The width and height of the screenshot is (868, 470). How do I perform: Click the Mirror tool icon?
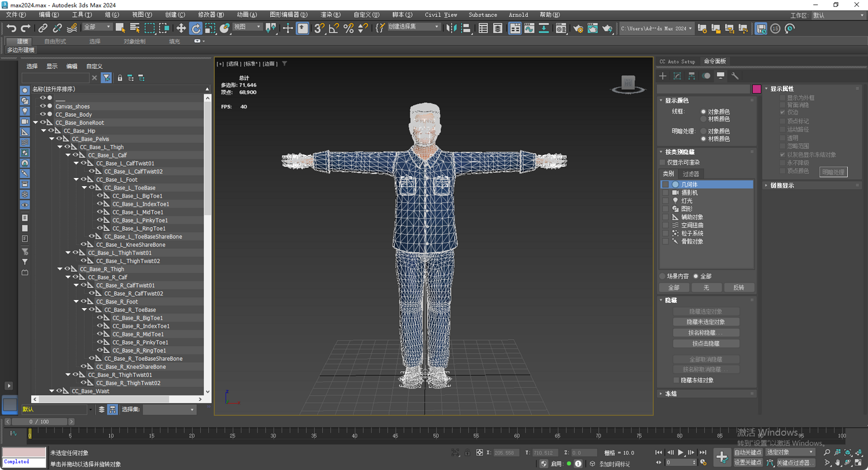pyautogui.click(x=451, y=28)
